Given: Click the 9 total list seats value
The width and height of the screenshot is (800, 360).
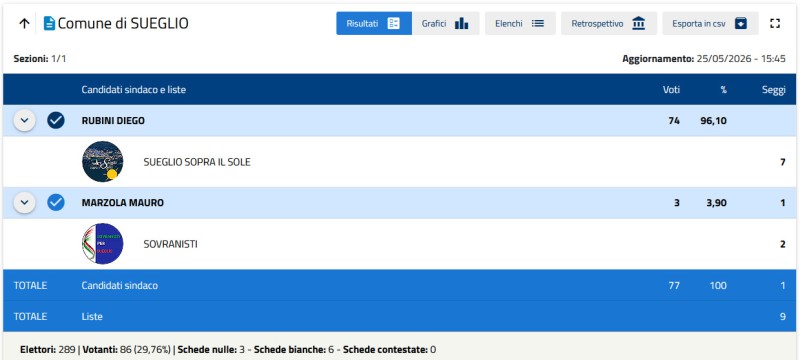Looking at the screenshot, I should (783, 317).
